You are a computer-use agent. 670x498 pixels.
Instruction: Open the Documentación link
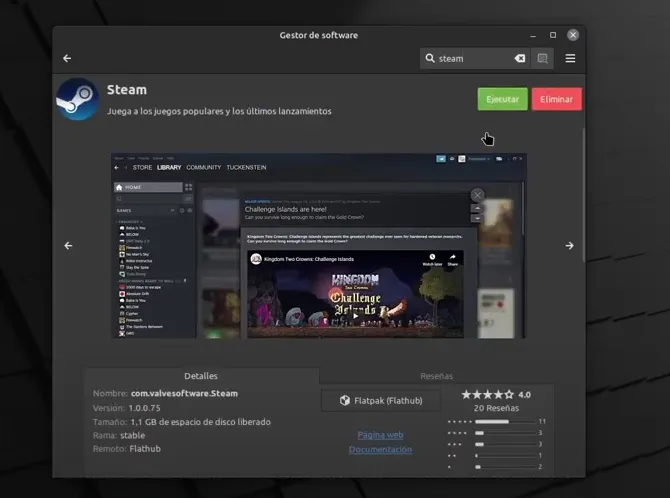click(x=380, y=449)
